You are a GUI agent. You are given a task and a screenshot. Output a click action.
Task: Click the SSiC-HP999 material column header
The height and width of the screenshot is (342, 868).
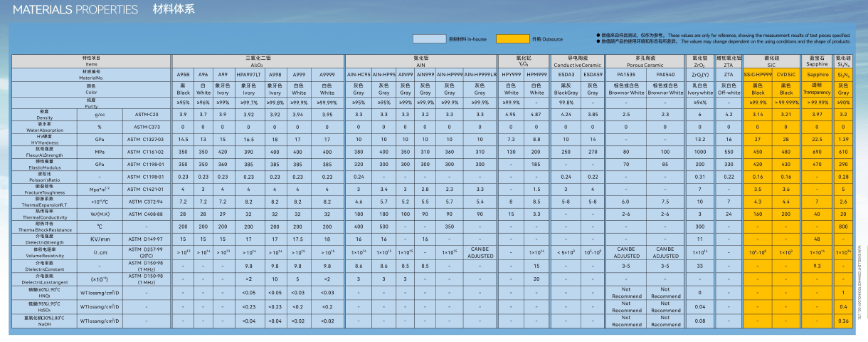coord(758,74)
